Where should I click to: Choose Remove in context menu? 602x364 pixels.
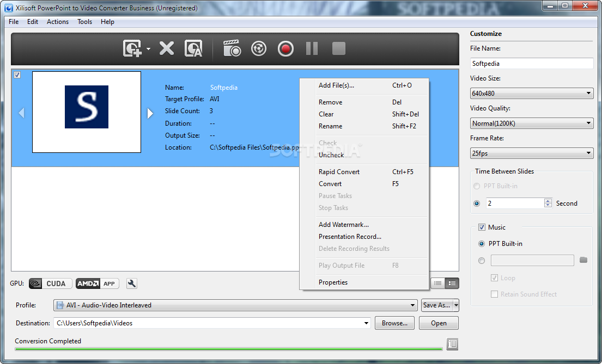pyautogui.click(x=364, y=102)
